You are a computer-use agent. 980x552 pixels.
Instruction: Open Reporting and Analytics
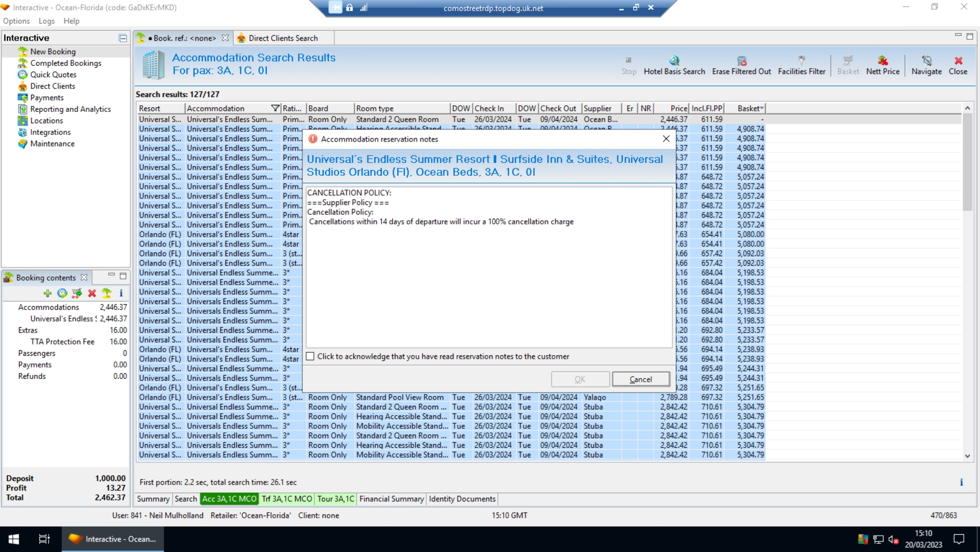[71, 109]
